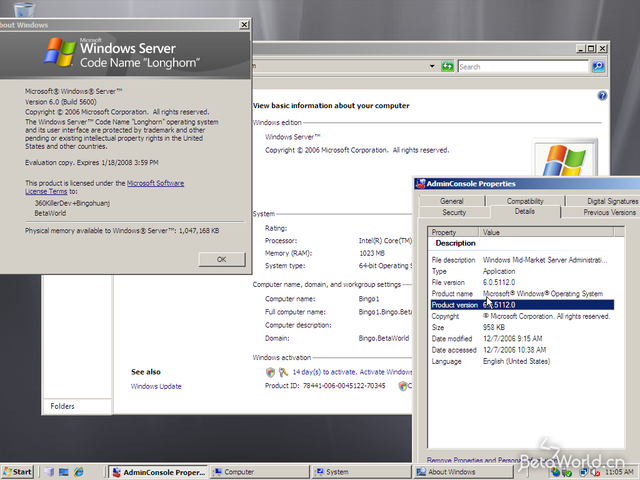Click the Windows logo image in System window

tap(565, 158)
